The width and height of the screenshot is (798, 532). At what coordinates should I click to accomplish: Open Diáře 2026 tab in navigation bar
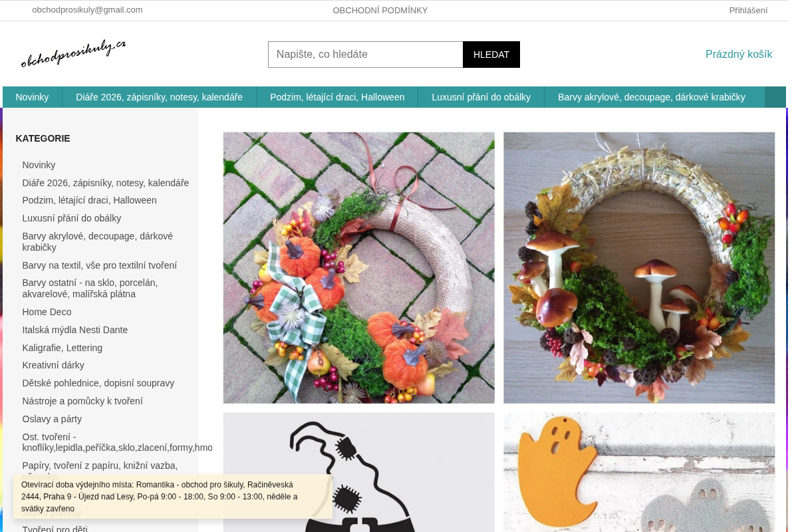[x=159, y=97]
